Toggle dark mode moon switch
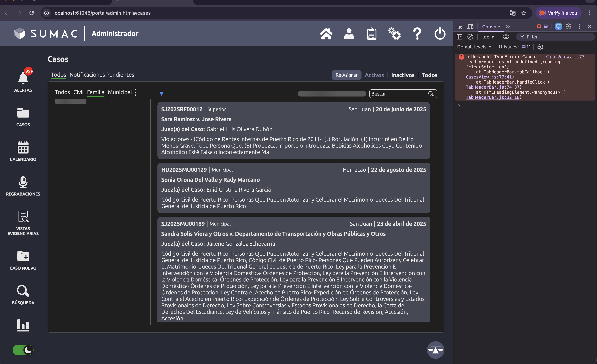597x364 pixels. coord(23,350)
